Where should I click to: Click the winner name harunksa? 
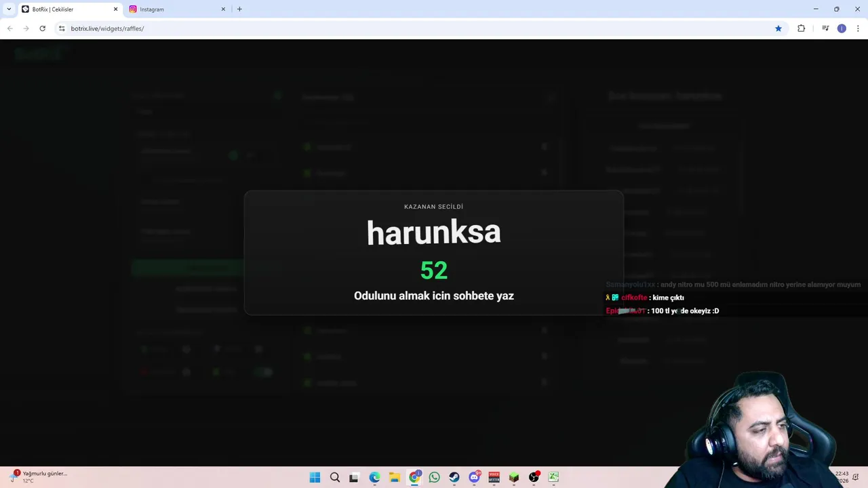434,232
